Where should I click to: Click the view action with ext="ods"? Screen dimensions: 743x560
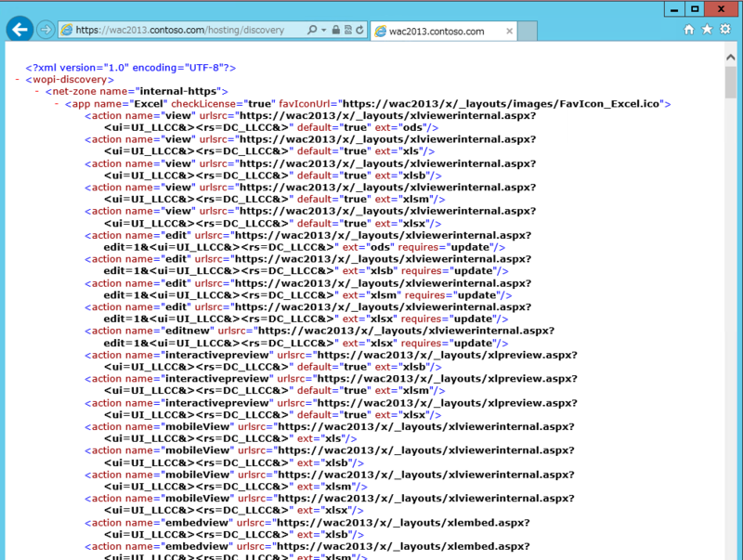310,122
